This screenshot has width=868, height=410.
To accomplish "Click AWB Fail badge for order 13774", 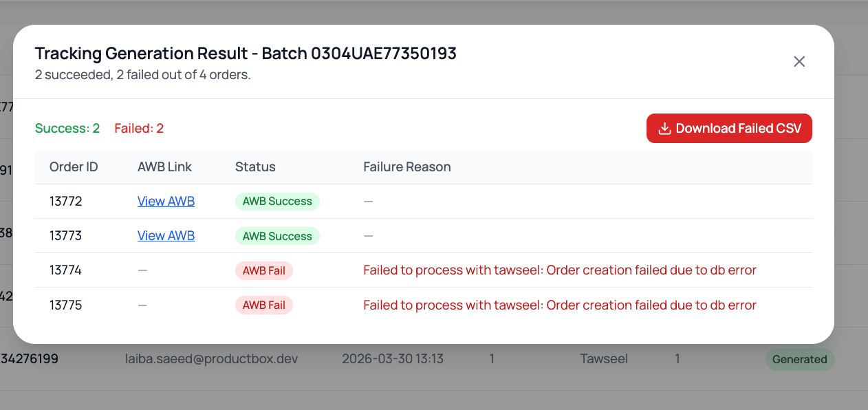I will point(264,270).
